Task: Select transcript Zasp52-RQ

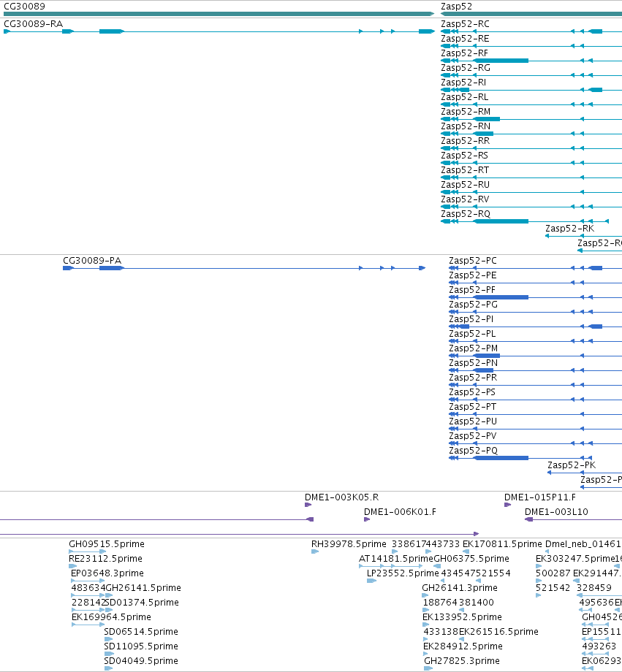Action: click(x=466, y=213)
